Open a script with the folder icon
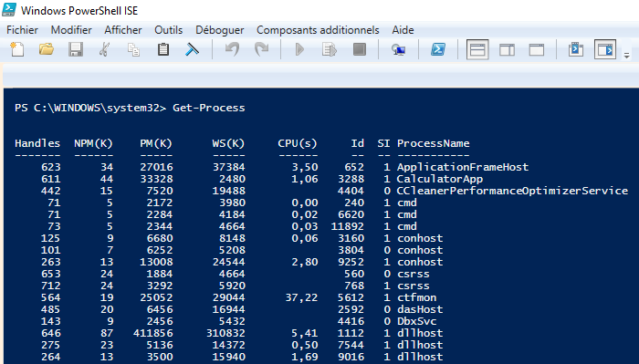The height and width of the screenshot is (364, 639). [x=47, y=49]
